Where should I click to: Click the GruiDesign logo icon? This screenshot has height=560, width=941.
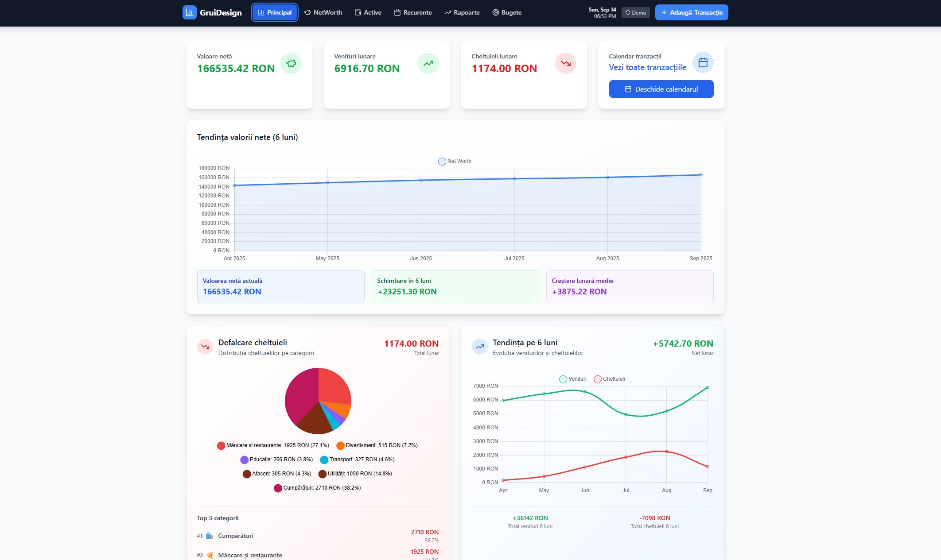(189, 12)
